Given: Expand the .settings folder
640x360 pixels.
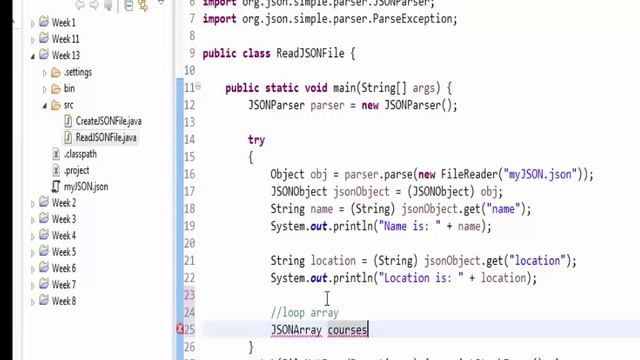Looking at the screenshot, I should [45, 73].
